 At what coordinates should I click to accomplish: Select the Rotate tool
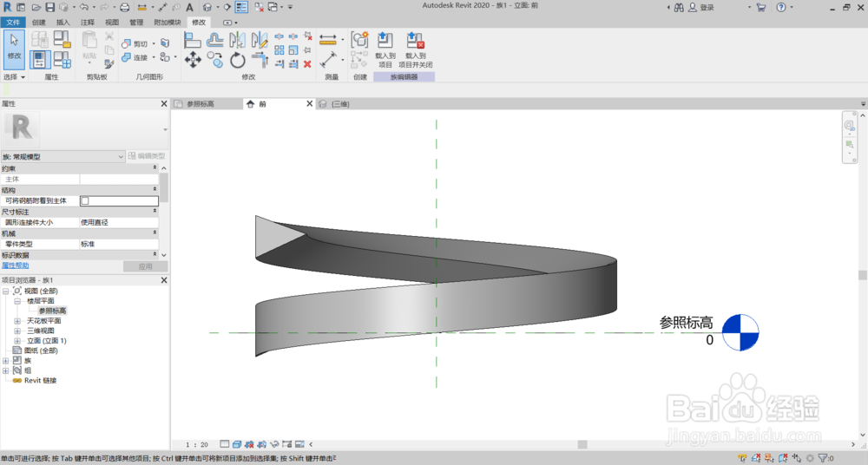(x=238, y=59)
